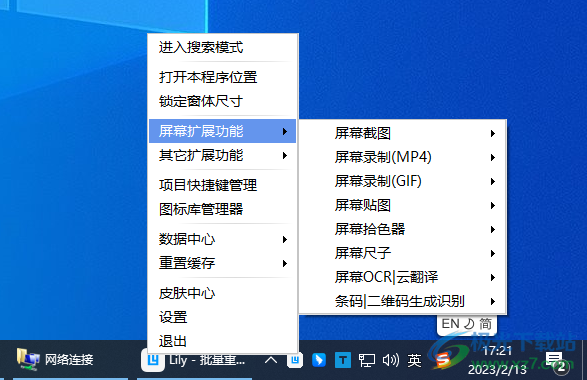The height and width of the screenshot is (380, 587).
Task: Select 屏幕尺子 submenu item
Action: (x=402, y=253)
